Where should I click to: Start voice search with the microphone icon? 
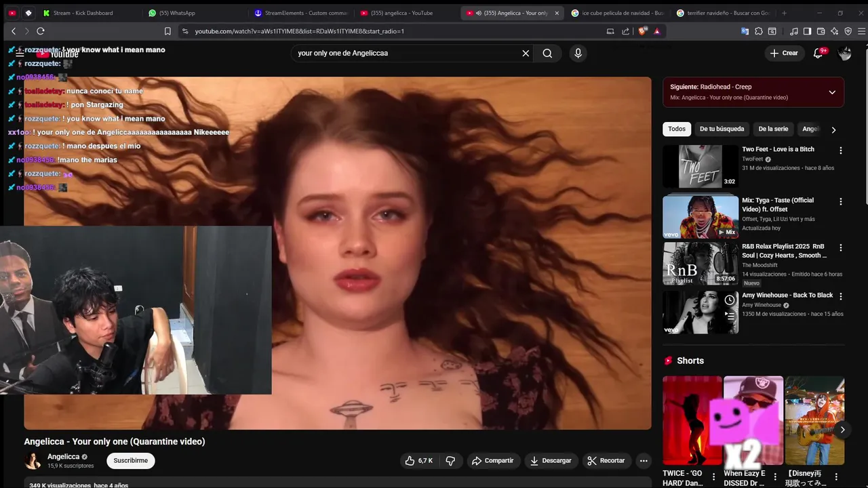tap(578, 53)
